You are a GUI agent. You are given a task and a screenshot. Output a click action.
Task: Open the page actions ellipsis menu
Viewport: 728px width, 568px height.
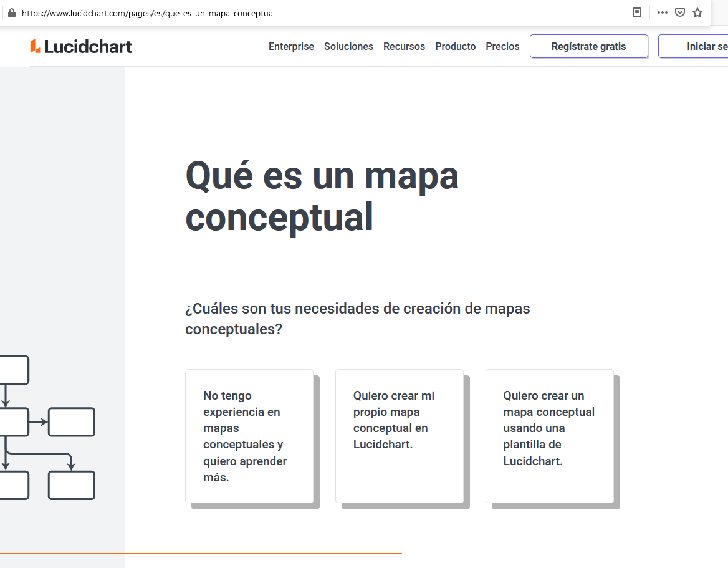pos(662,12)
